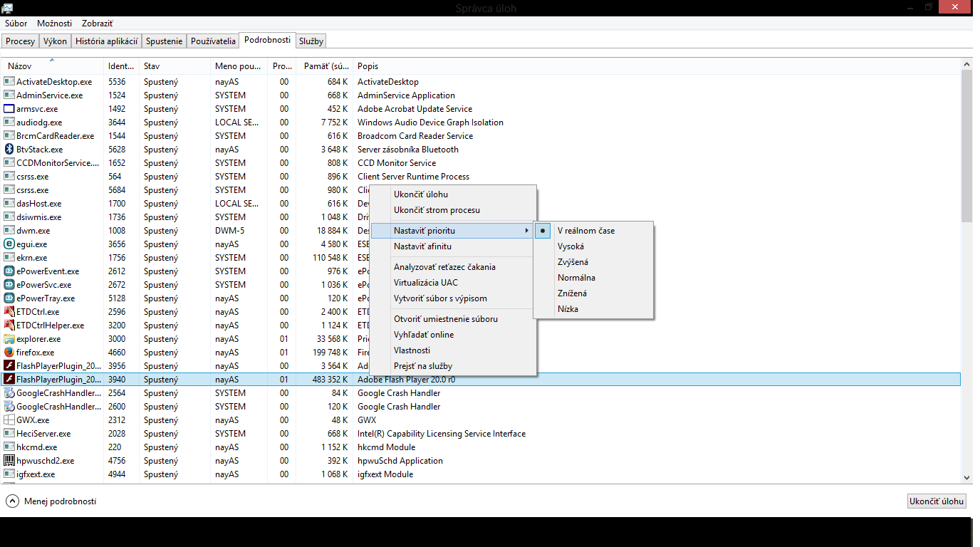Click the armsvc.exe process icon
980x547 pixels.
[9, 109]
